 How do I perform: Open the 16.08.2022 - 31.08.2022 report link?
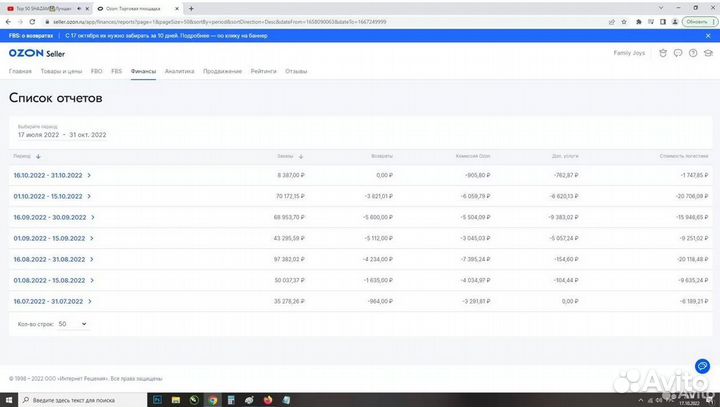tap(47, 259)
